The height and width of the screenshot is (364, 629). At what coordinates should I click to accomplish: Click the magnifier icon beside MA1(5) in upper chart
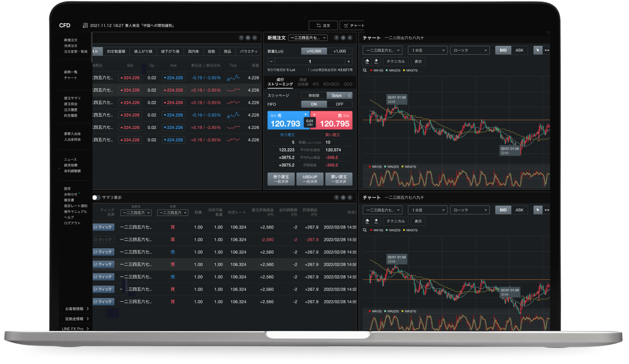[x=365, y=70]
